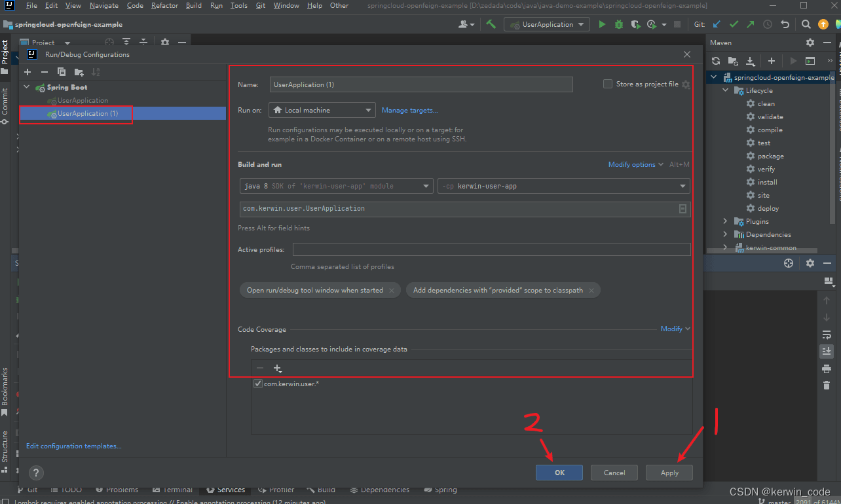The height and width of the screenshot is (504, 841).
Task: Create new folder for configurations
Action: pos(79,72)
